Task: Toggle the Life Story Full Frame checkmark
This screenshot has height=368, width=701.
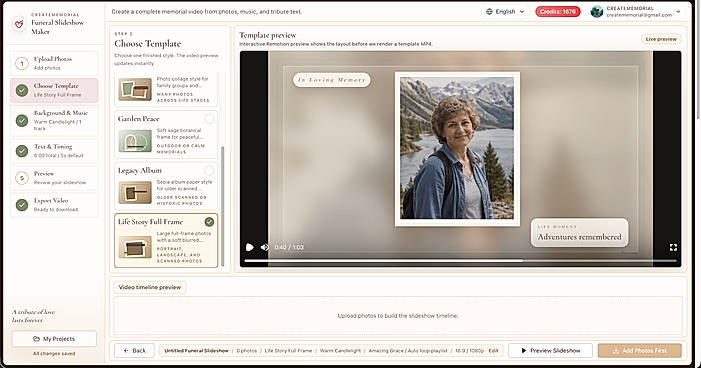Action: (209, 222)
